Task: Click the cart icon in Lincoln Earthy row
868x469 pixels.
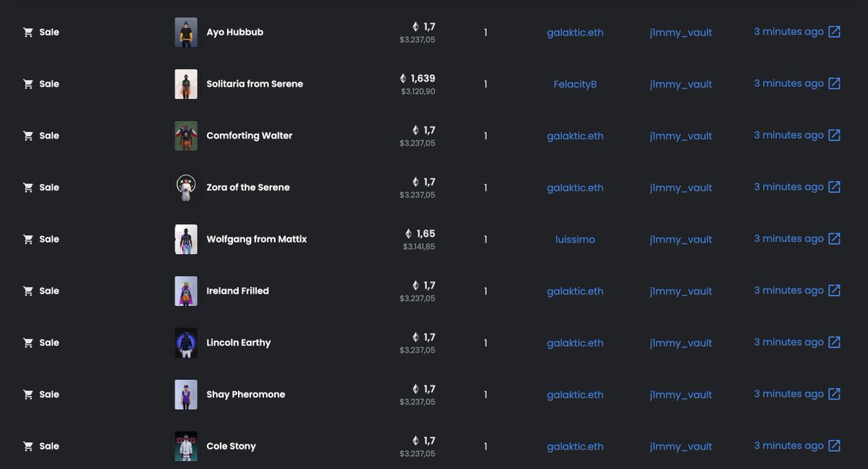Action: point(28,343)
